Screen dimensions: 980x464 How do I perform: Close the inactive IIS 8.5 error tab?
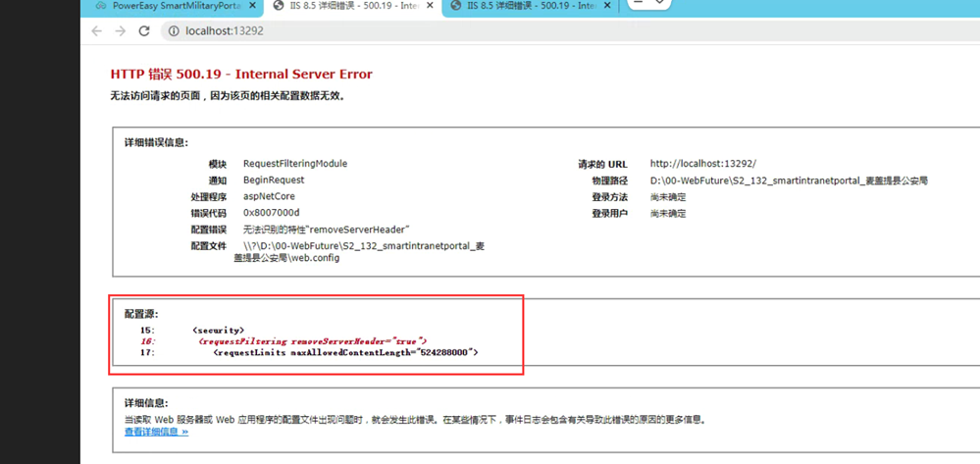pos(605,6)
